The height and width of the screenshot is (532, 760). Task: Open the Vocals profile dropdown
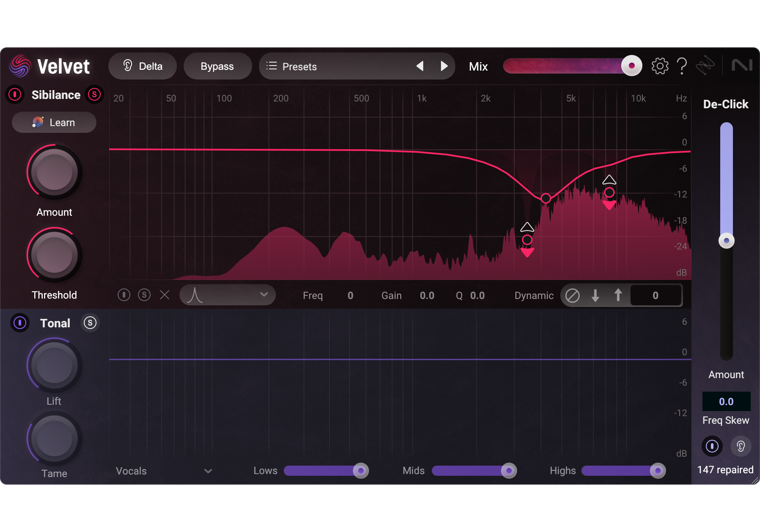coord(164,471)
